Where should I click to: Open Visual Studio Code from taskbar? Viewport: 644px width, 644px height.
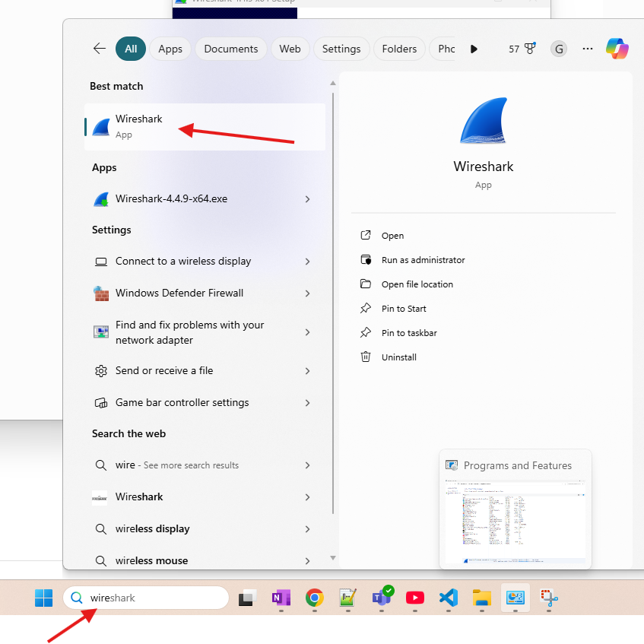449,598
